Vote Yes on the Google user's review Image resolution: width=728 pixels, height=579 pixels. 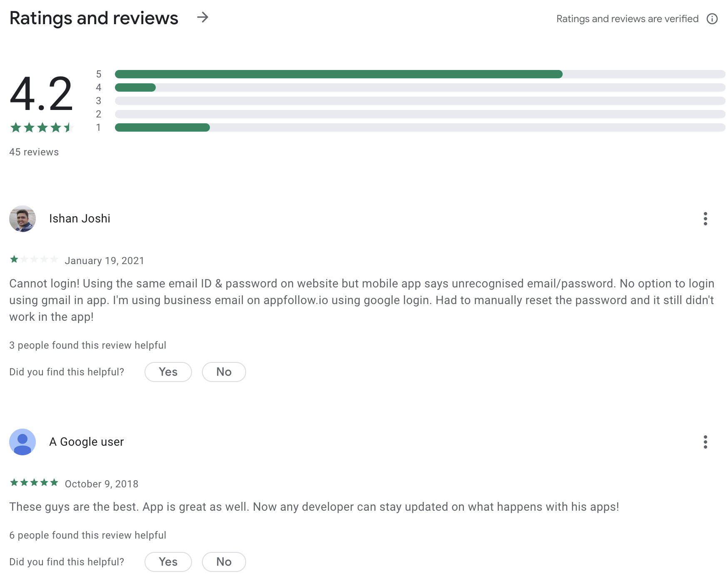click(168, 562)
